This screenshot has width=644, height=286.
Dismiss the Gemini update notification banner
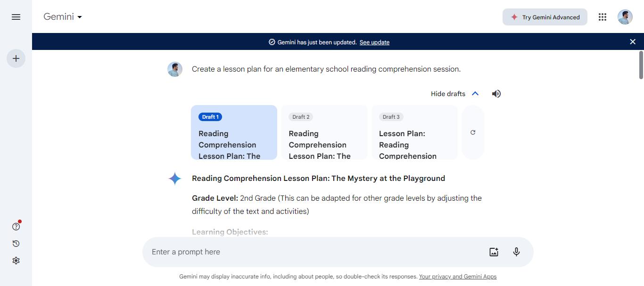(x=633, y=41)
